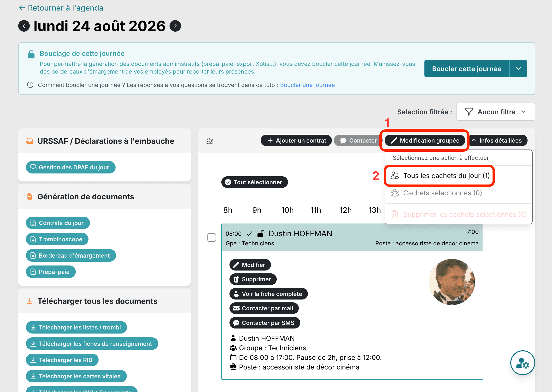The width and height of the screenshot is (552, 392).
Task: Click Contacter par mail
Action: (x=264, y=308)
